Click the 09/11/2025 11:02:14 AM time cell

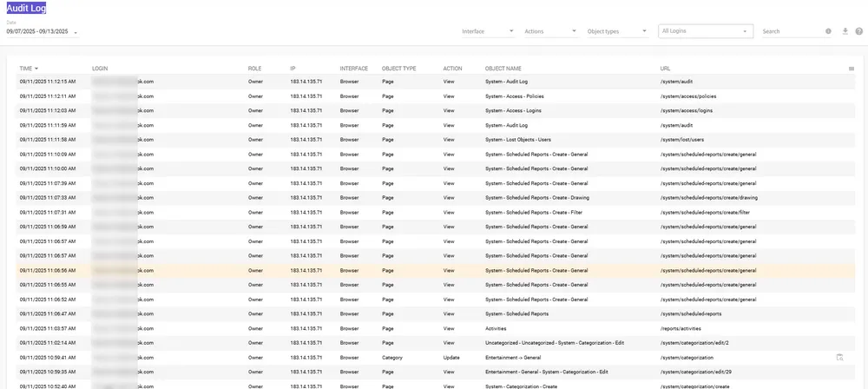(48, 343)
